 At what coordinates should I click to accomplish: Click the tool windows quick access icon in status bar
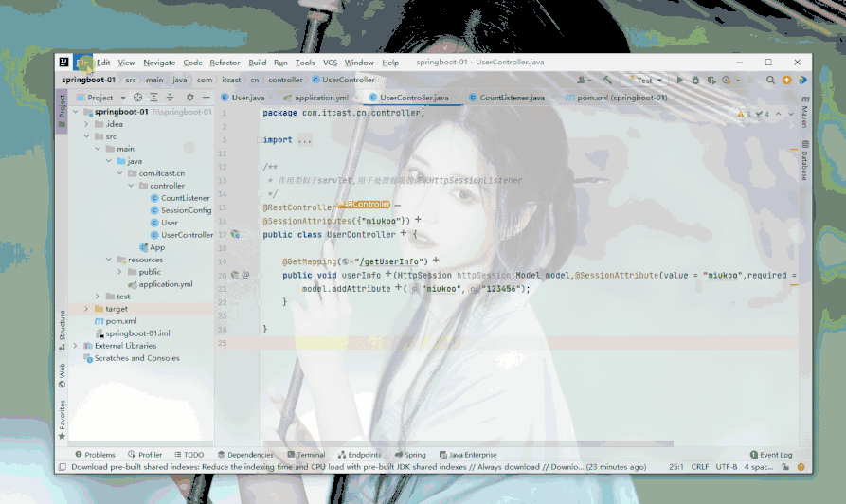pos(63,467)
